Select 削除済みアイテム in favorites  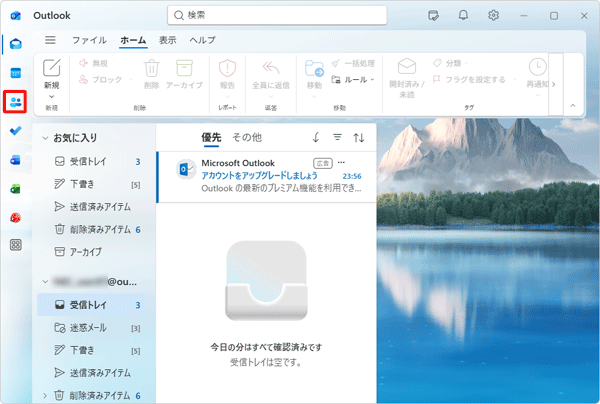pyautogui.click(x=91, y=230)
